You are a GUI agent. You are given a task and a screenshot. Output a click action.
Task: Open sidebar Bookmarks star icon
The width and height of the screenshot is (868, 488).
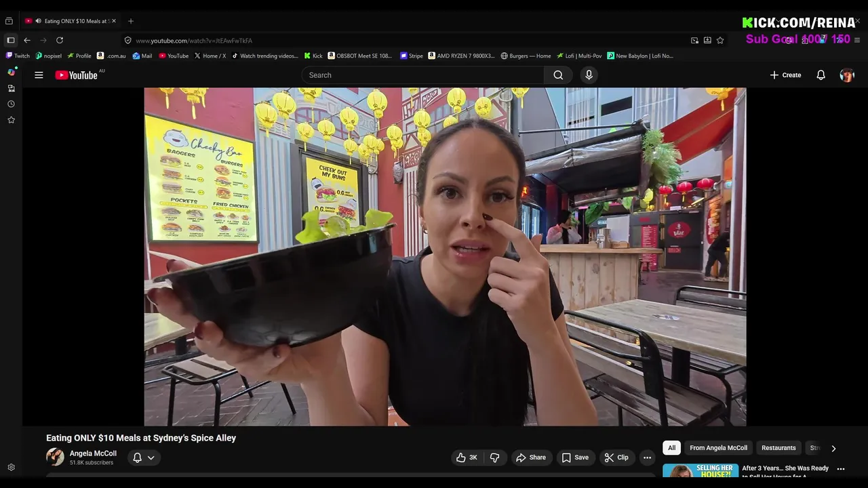pos(12,120)
